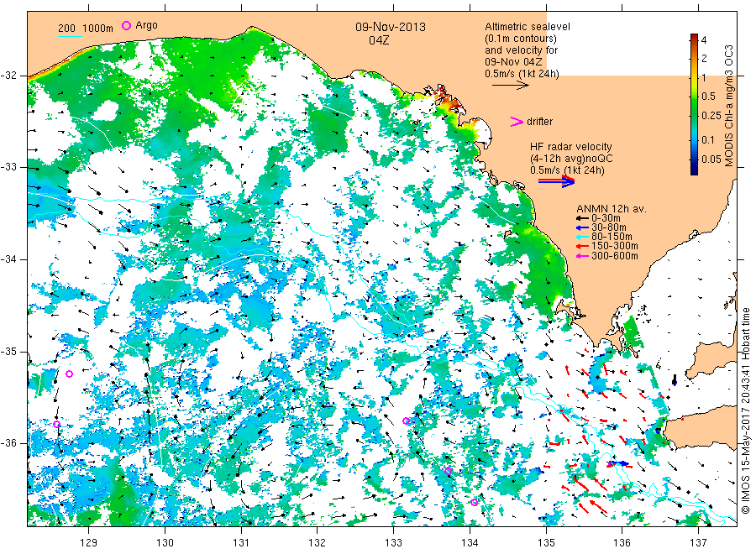Click the magenta drifter arrowhead legend symbol
Viewport: 756px width, 554px height.
pyautogui.click(x=517, y=122)
